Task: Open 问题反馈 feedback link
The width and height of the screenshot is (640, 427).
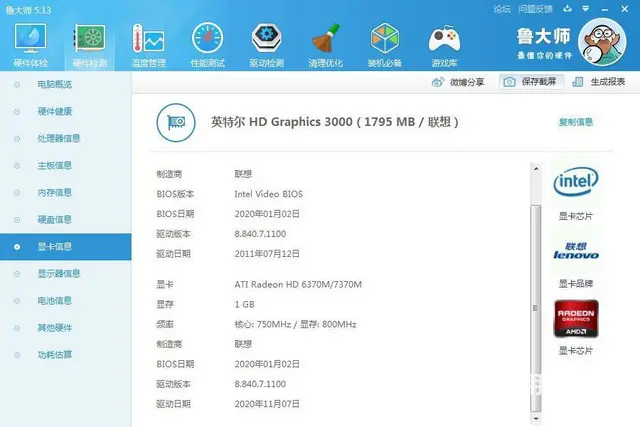Action: click(535, 9)
